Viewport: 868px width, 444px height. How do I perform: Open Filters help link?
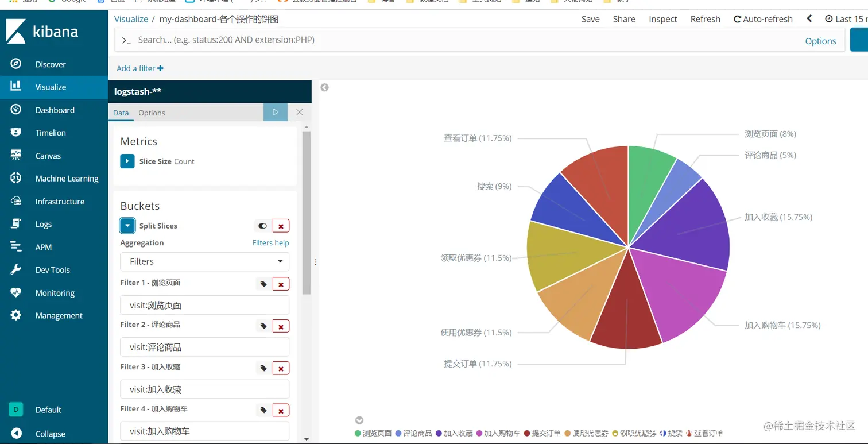pyautogui.click(x=271, y=242)
